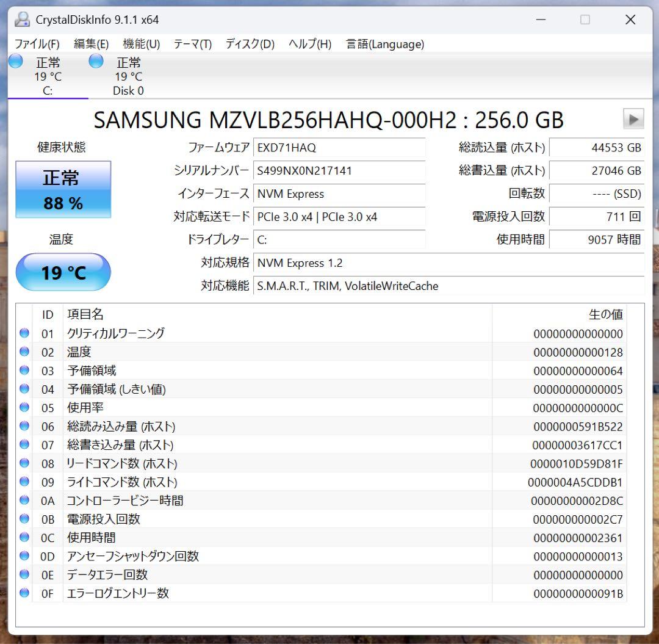Click the CrystalDiskInfo application icon in the title bar
This screenshot has width=659, height=644.
tap(23, 19)
